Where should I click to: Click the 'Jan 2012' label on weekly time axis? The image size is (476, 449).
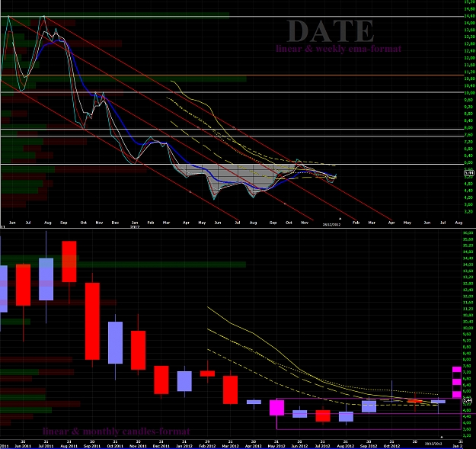135,224
